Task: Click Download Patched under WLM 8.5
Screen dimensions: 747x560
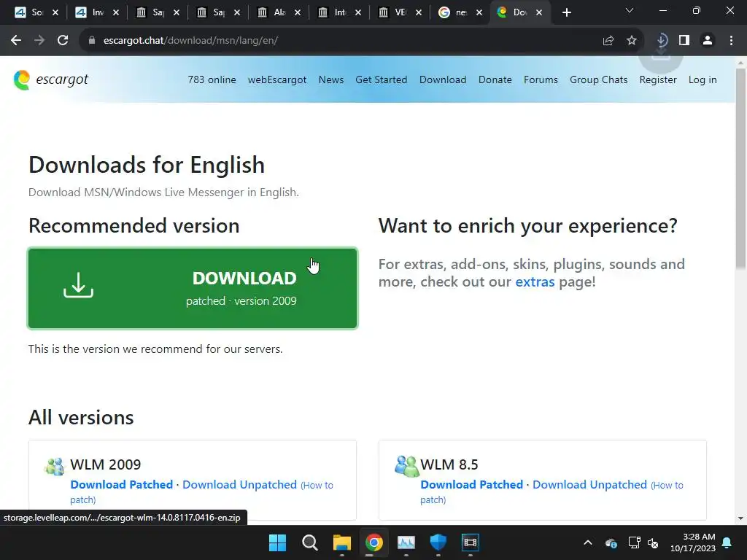Action: pos(472,484)
